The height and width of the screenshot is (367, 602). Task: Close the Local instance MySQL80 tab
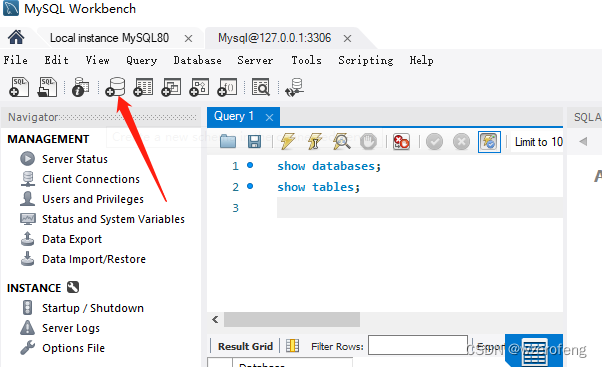(188, 38)
